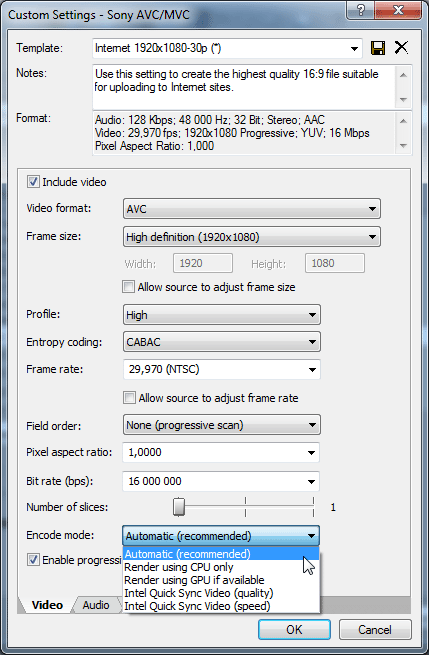This screenshot has width=429, height=655.
Task: Click the help question mark button
Action: tap(361, 10)
